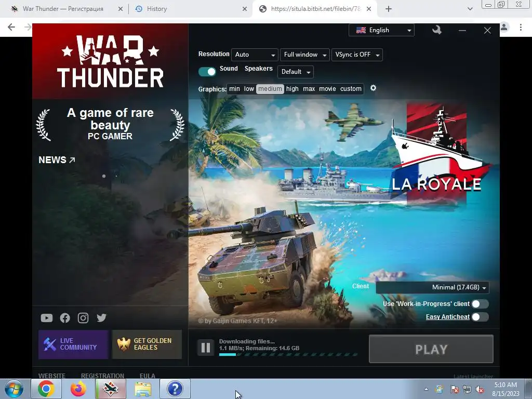Click GET GOLDEN EAGLES button
Viewport: 532px width, 399px height.
click(x=147, y=344)
